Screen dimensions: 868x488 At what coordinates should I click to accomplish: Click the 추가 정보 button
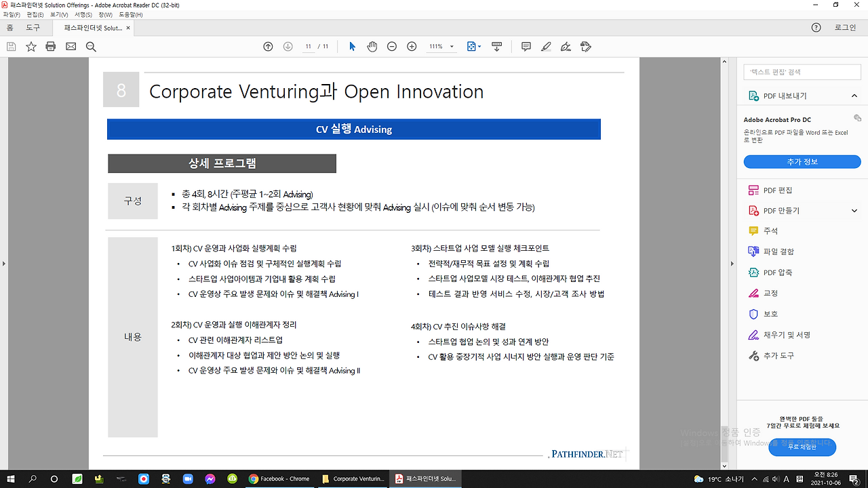[x=802, y=162]
